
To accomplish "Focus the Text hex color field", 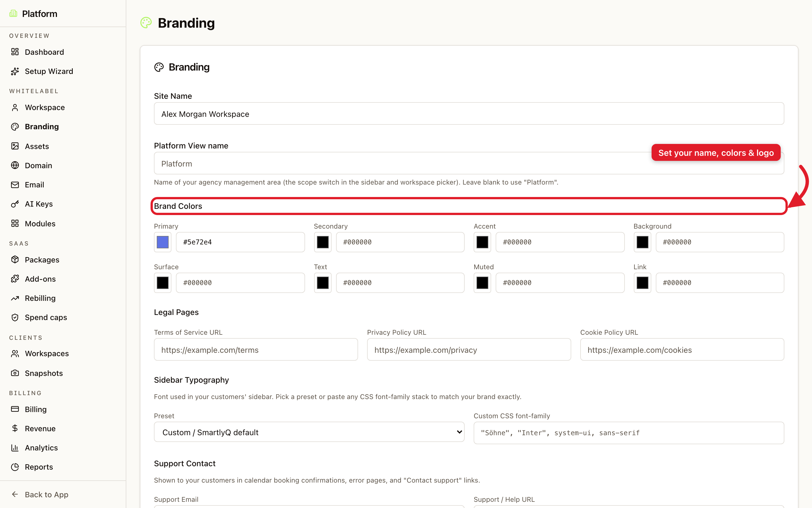I will pos(400,283).
